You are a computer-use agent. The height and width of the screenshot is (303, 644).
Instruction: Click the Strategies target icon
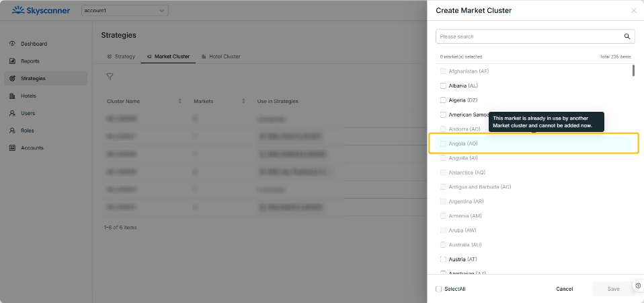[12, 79]
